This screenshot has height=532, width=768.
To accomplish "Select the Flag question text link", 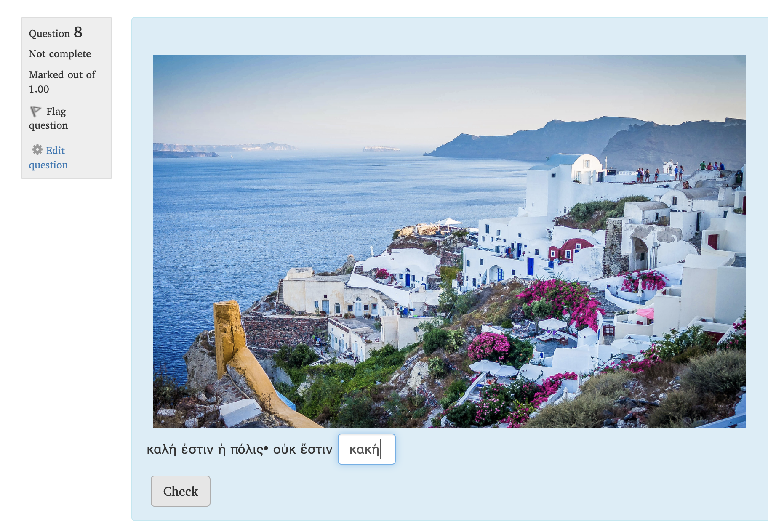I will (48, 118).
